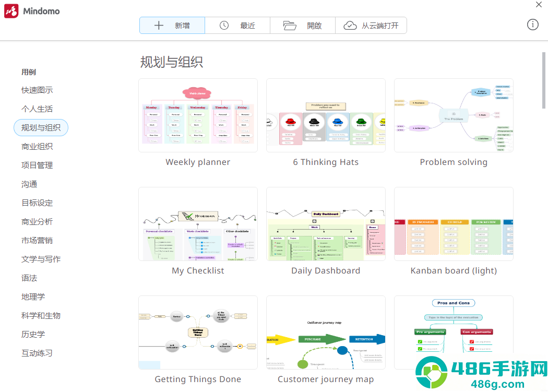Viewport: 548px width, 392px height.
Task: Click the cloud icon for 从云端打开
Action: coord(350,26)
